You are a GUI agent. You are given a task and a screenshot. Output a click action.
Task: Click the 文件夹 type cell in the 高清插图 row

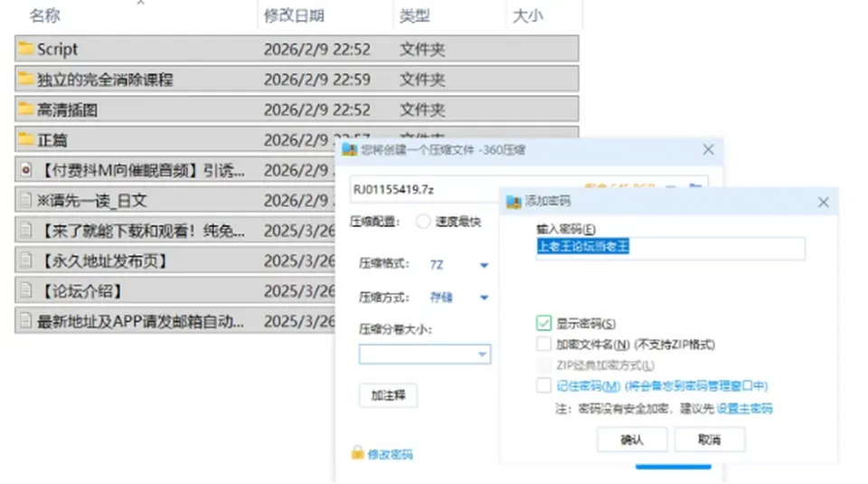coord(422,109)
